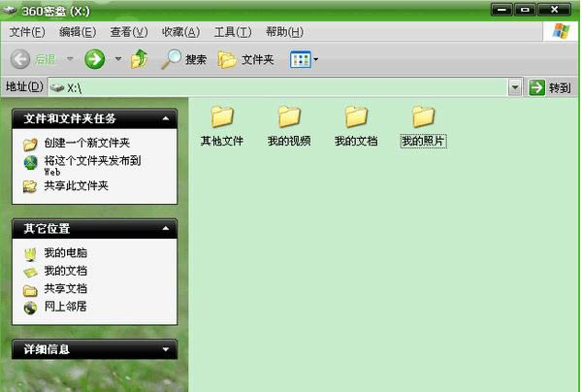Expand the address bar dropdown
The height and width of the screenshot is (392, 582).
[x=516, y=87]
